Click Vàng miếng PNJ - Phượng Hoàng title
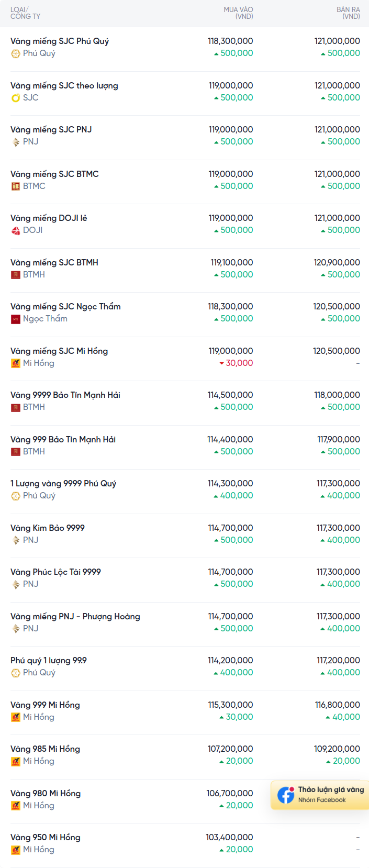This screenshot has height=868, width=369. tap(75, 617)
